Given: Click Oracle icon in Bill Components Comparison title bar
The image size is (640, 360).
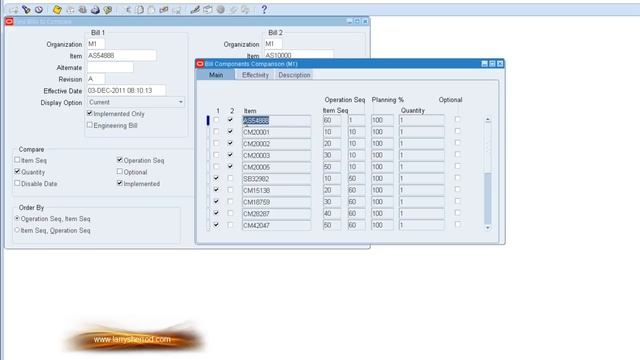Looking at the screenshot, I should coord(200,64).
